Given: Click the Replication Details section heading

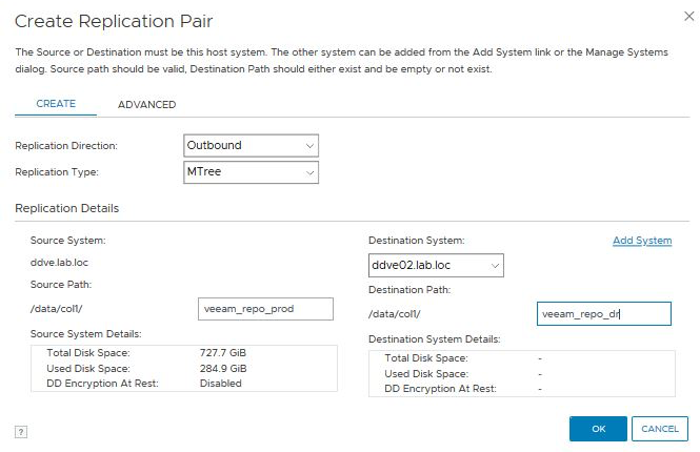Looking at the screenshot, I should click(x=67, y=208).
